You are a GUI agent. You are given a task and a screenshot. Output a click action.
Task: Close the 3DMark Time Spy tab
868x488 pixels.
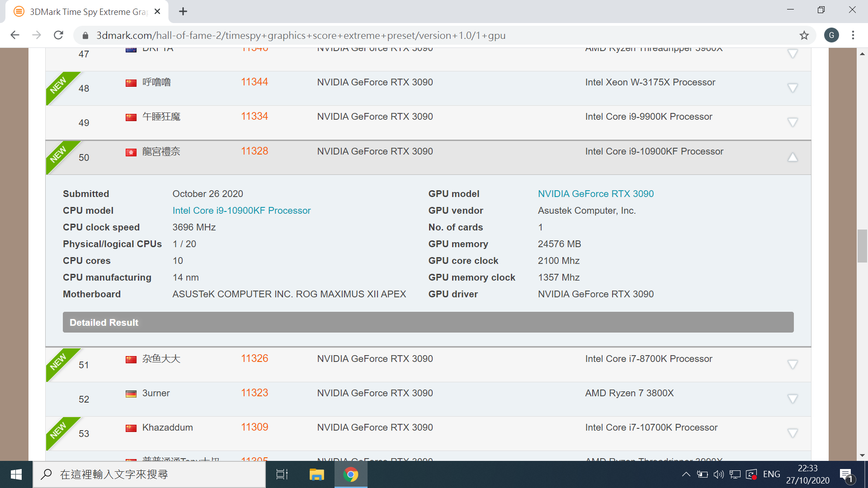coord(157,12)
